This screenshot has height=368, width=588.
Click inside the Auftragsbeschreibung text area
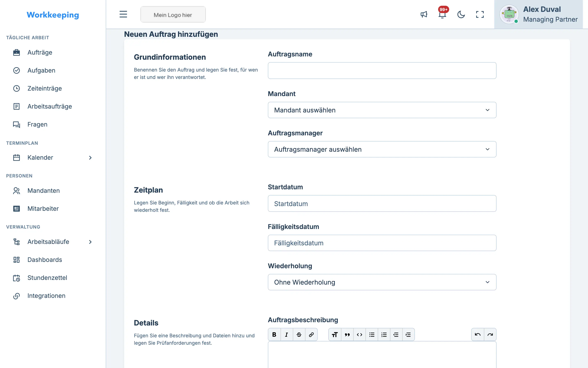point(382,355)
